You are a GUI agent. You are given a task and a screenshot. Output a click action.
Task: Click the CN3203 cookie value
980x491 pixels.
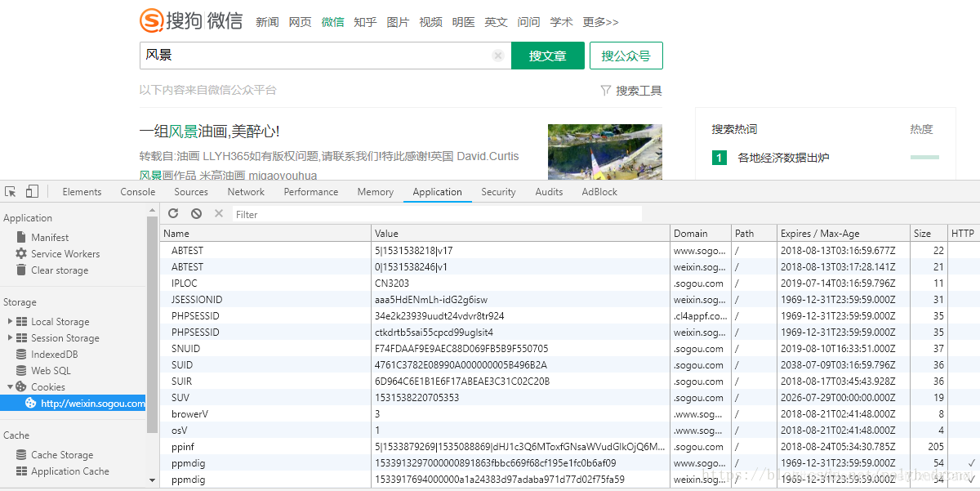pos(391,283)
